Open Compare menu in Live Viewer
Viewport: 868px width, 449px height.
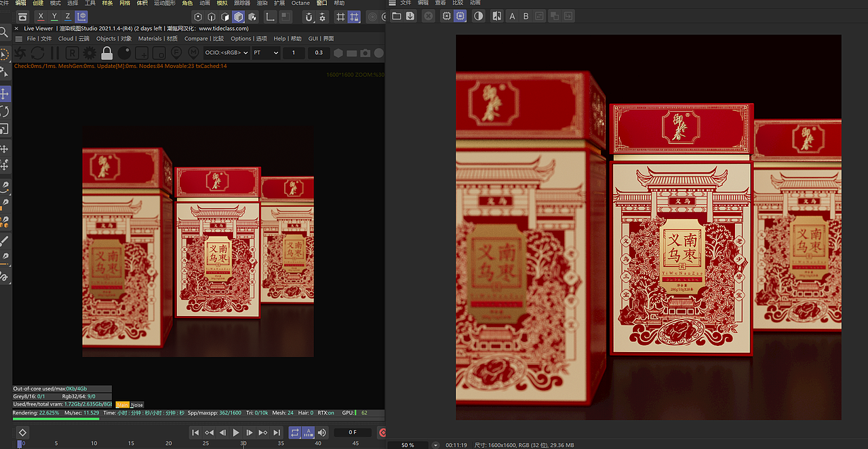(x=204, y=39)
